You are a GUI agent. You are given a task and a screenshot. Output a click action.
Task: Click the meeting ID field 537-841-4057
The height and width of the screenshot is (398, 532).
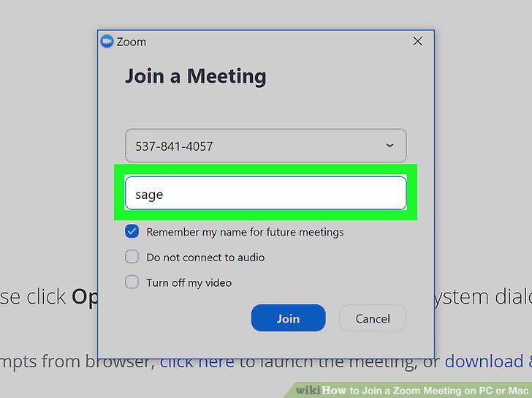coord(266,146)
